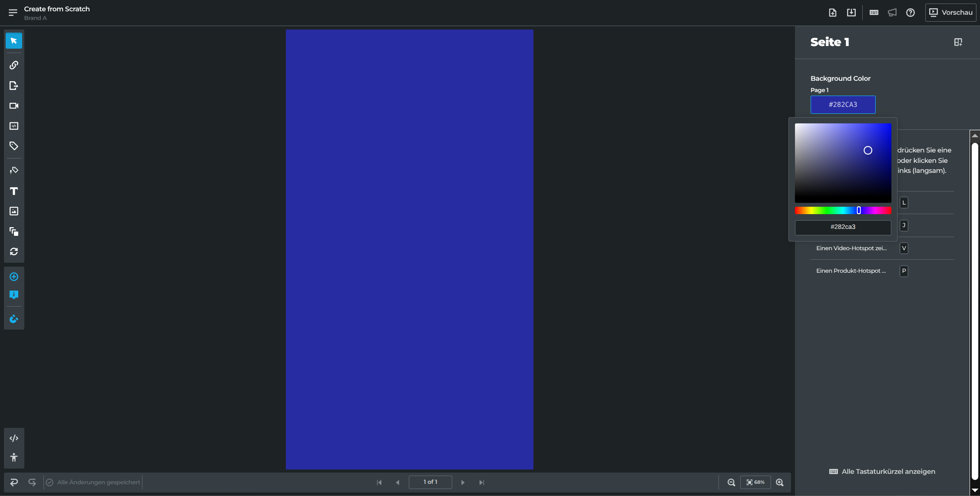Go to the next page arrow
The image size is (980, 496).
point(463,483)
